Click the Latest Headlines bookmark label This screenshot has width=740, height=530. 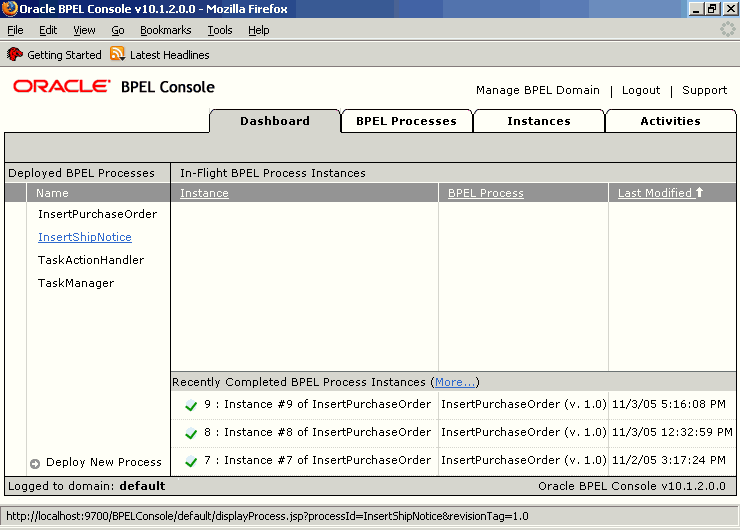[x=169, y=55]
